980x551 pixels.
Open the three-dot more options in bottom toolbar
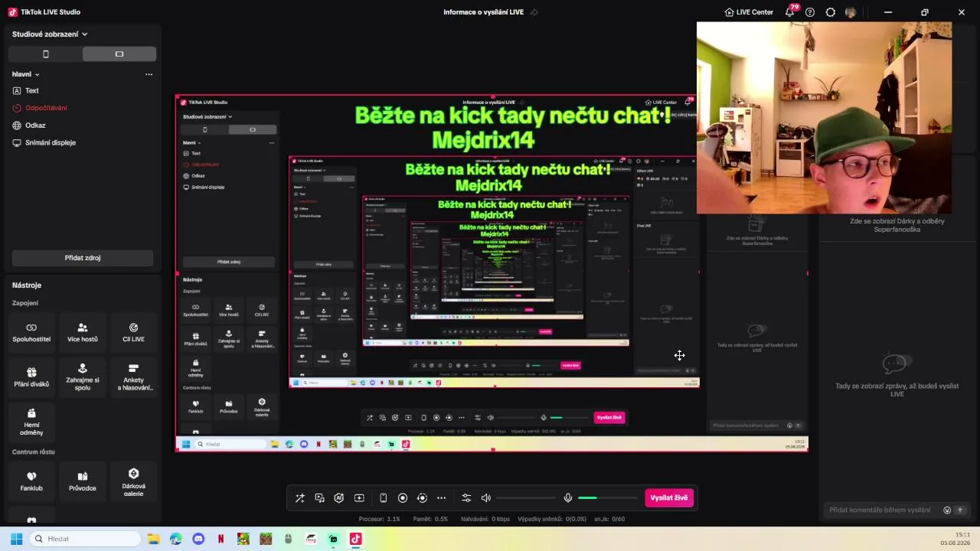tap(441, 498)
